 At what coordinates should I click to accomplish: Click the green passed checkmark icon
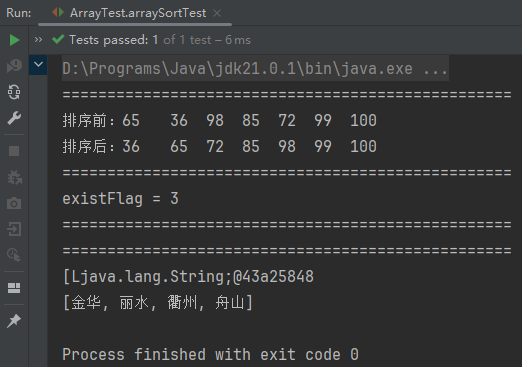tap(58, 40)
